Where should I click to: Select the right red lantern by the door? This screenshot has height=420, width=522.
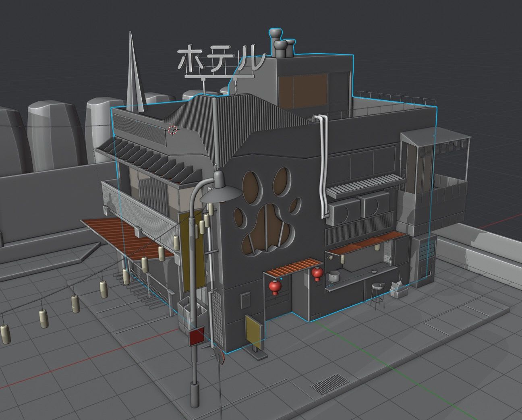(317, 274)
